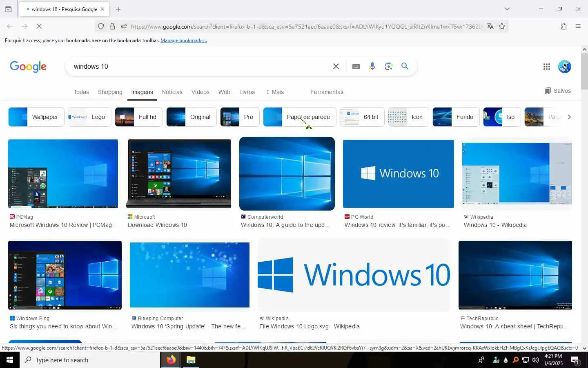Filter images by Iso chip
588x368 pixels.
pyautogui.click(x=502, y=117)
